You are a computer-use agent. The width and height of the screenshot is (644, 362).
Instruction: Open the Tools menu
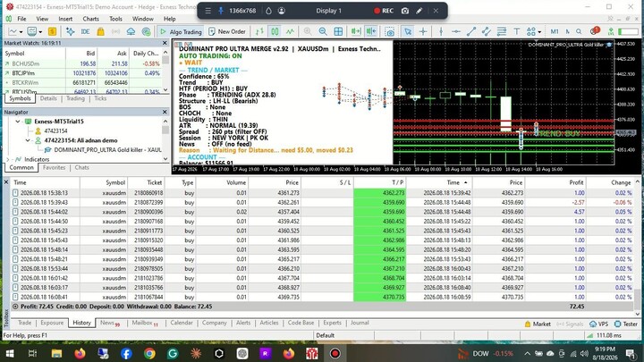115,19
